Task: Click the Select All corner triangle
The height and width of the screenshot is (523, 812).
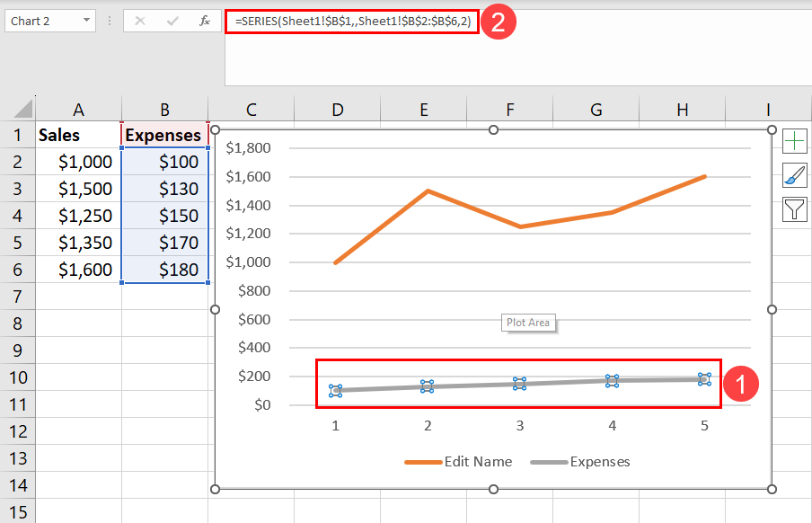Action: pyautogui.click(x=23, y=109)
